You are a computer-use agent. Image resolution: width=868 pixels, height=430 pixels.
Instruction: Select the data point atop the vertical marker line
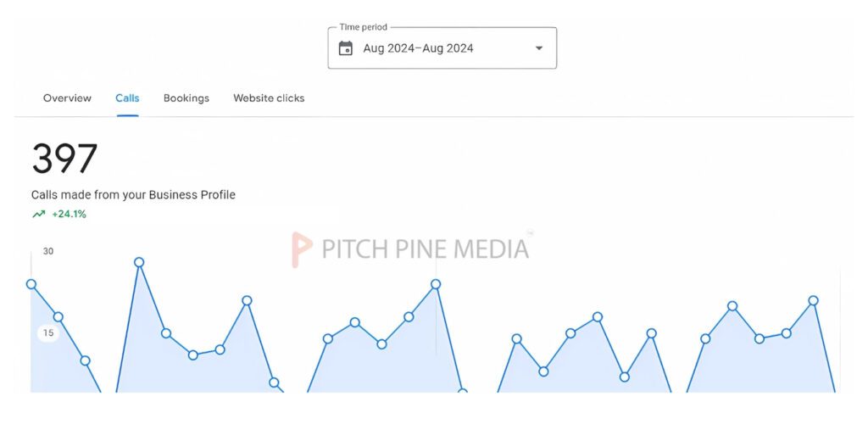[436, 284]
